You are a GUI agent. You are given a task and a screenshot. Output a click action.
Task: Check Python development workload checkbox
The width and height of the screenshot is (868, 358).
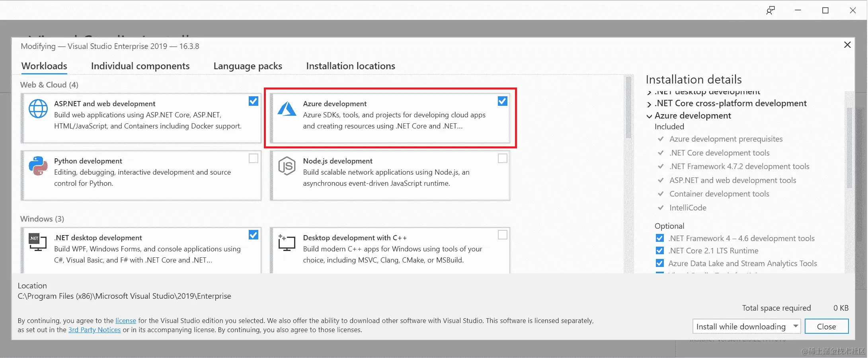(254, 158)
